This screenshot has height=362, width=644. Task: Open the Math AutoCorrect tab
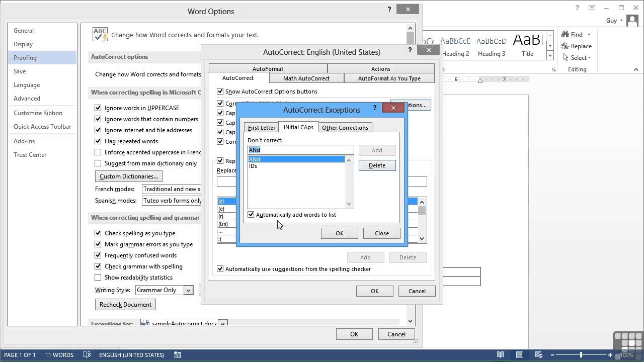306,78
